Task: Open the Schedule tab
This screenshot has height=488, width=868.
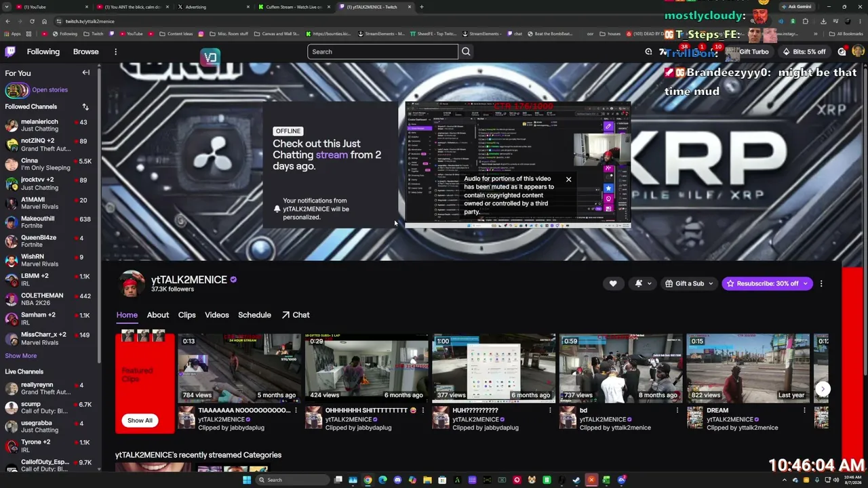Action: click(254, 315)
